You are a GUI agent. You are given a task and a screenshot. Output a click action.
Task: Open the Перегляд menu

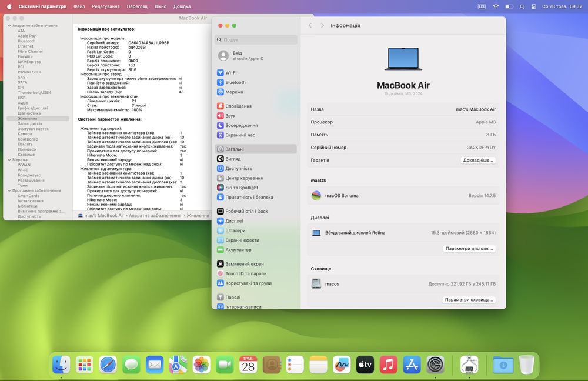coord(137,6)
